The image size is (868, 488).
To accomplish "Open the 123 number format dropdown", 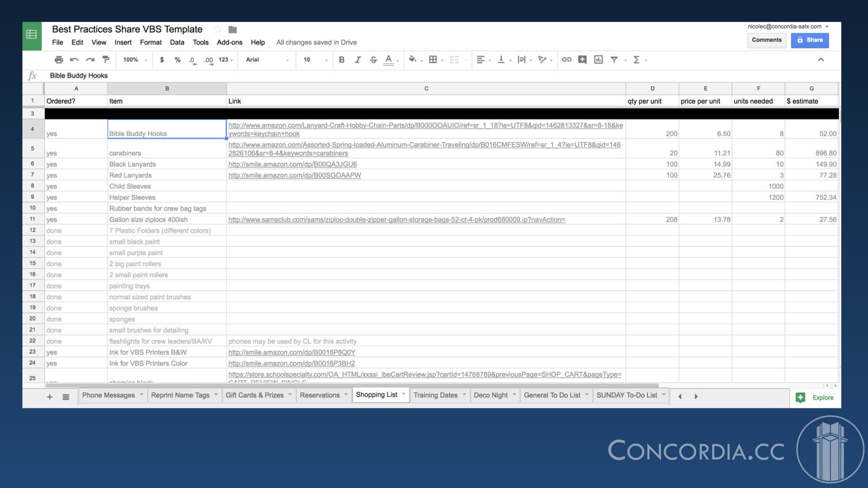I will 226,60.
